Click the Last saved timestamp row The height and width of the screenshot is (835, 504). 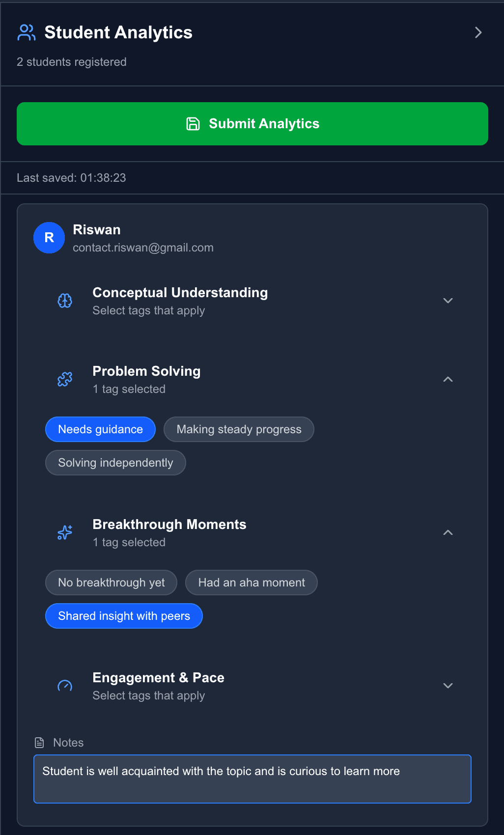[72, 177]
